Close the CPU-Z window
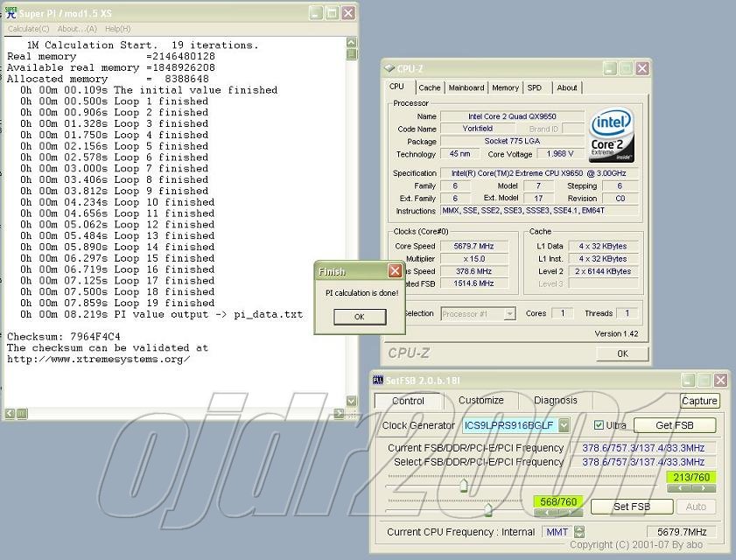Screen dimensions: 736x560 [642, 69]
